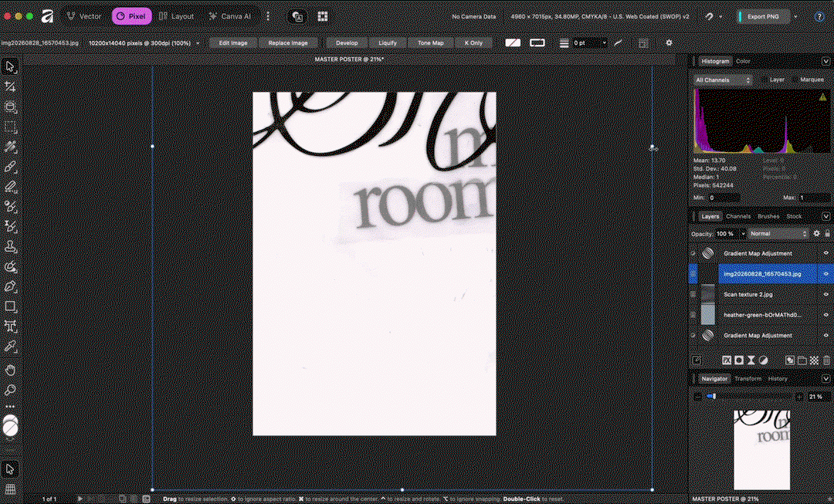Open the stroke width 0 pt dropdown
This screenshot has width=834, height=504.
pos(604,42)
